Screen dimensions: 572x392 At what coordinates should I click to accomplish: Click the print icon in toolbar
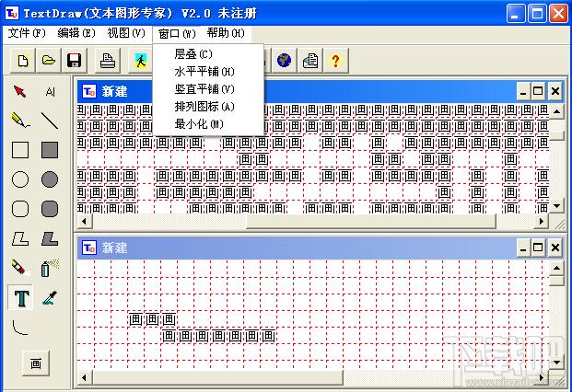(x=108, y=62)
